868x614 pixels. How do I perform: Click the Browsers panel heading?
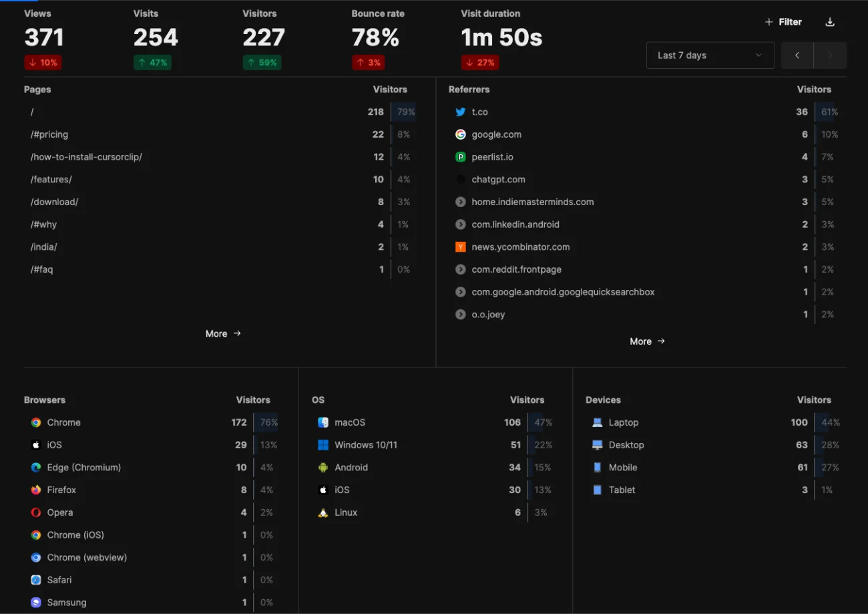pos(45,400)
